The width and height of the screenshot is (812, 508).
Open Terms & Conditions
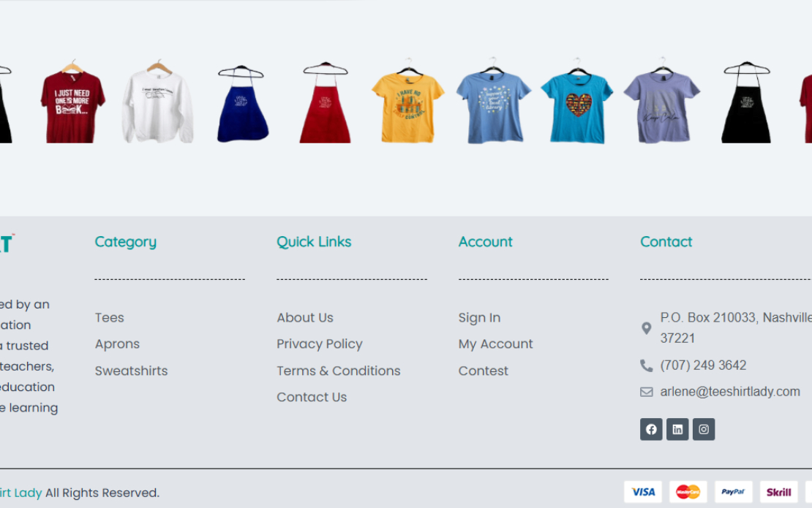click(339, 371)
